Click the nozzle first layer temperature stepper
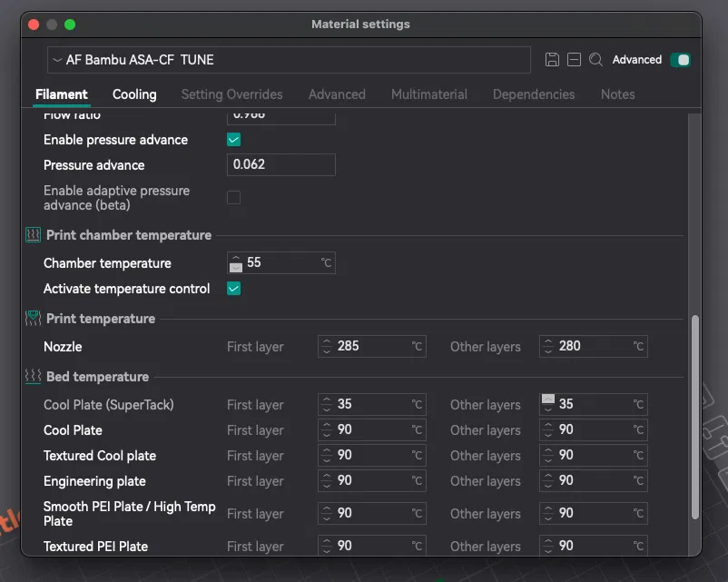This screenshot has height=582, width=728. (327, 347)
